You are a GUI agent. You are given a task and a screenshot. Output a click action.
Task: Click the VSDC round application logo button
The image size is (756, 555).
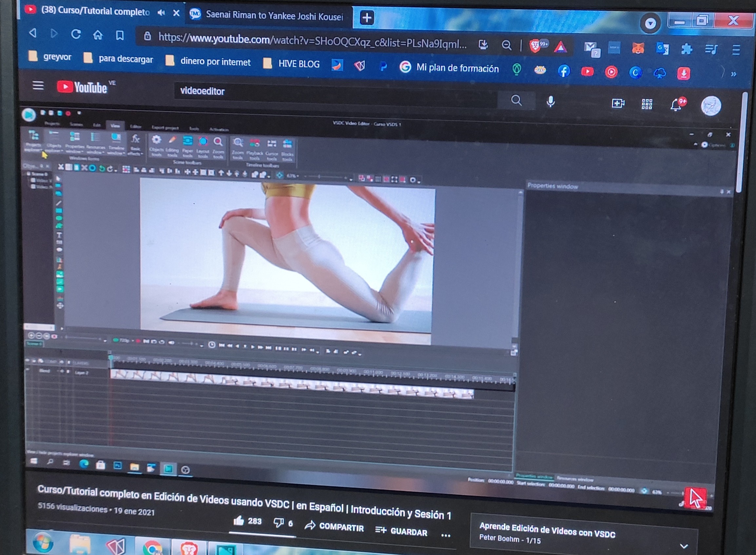[x=29, y=114]
